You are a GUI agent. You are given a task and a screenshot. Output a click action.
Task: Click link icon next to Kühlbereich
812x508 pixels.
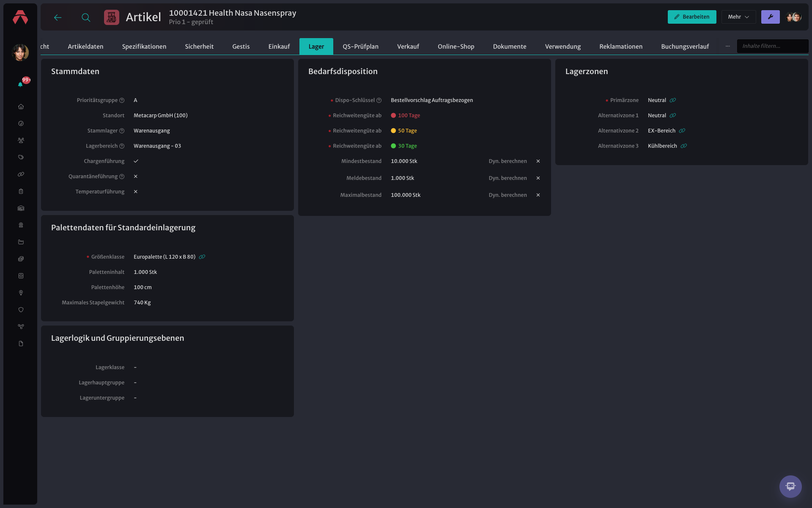pos(684,146)
